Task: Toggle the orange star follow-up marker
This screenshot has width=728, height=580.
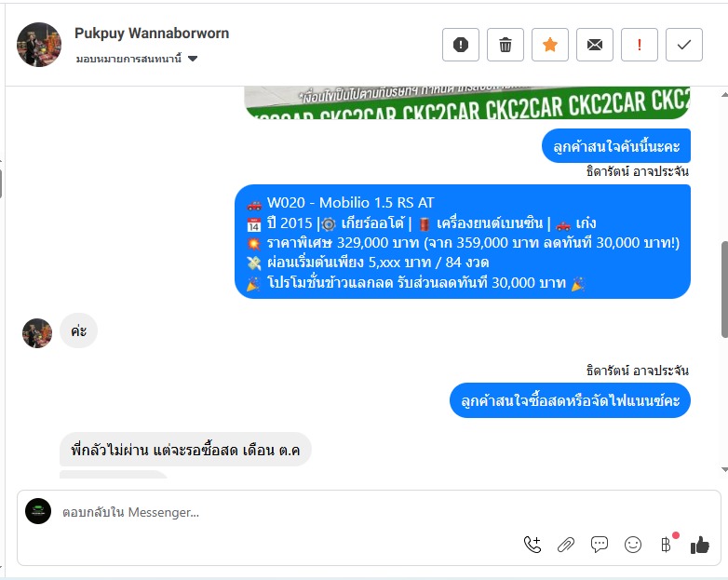Action: pyautogui.click(x=550, y=45)
